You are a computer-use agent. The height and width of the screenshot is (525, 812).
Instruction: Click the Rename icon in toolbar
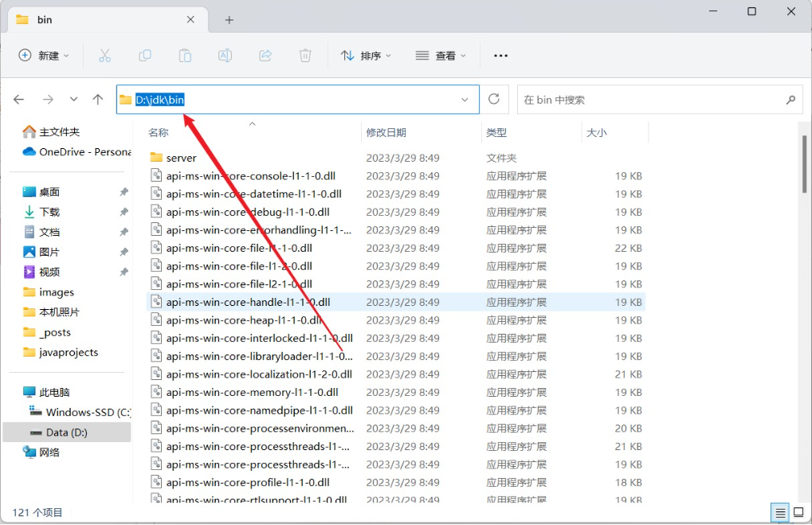(x=226, y=56)
